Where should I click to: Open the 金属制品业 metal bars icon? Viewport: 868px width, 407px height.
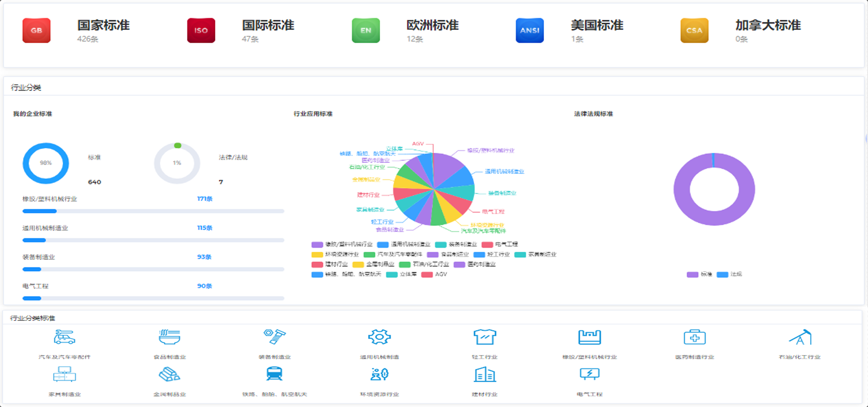[169, 374]
